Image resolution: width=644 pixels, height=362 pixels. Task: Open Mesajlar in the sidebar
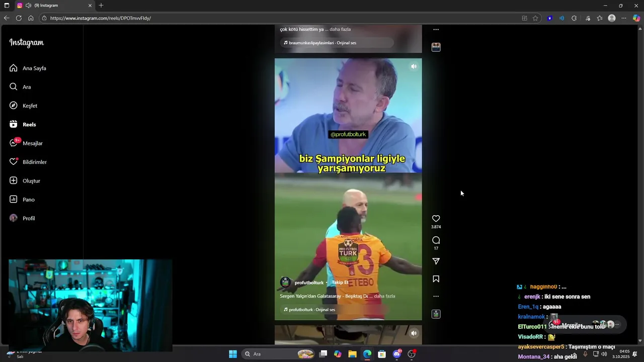[26, 143]
